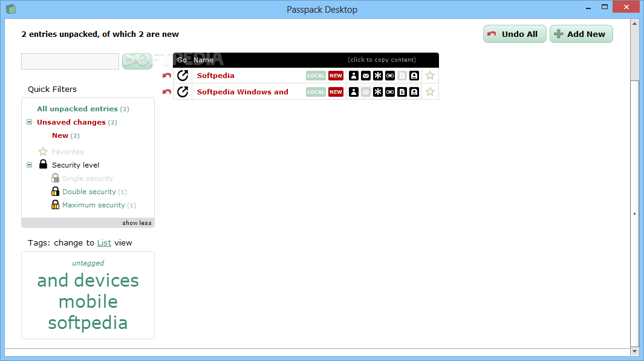
Task: Select the 'and devices' tag
Action: click(x=88, y=281)
